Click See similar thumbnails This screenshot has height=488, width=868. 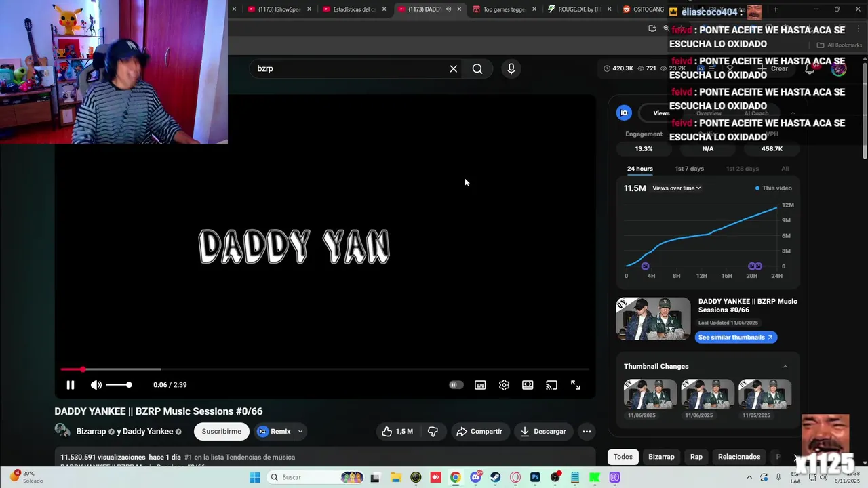pyautogui.click(x=736, y=338)
